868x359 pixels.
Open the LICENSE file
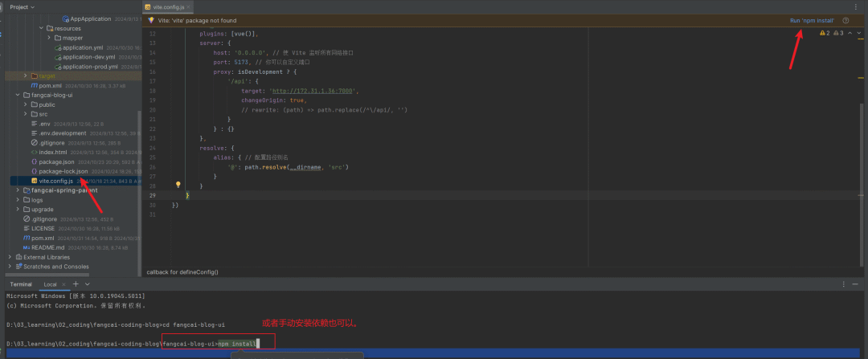coord(43,228)
